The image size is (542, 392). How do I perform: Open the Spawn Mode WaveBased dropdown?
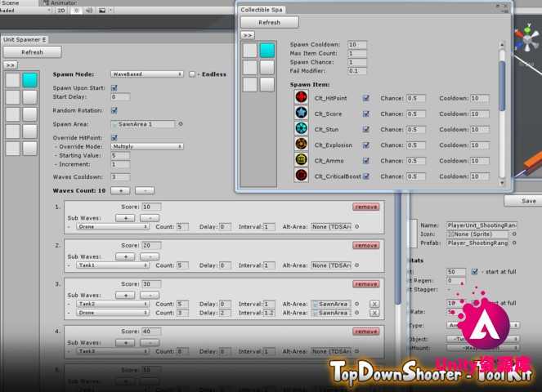[147, 74]
